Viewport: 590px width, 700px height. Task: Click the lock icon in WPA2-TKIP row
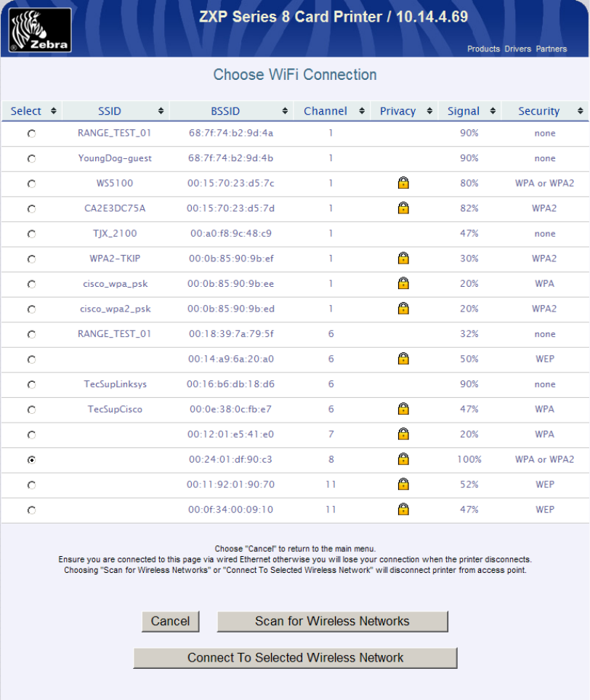coord(403,258)
